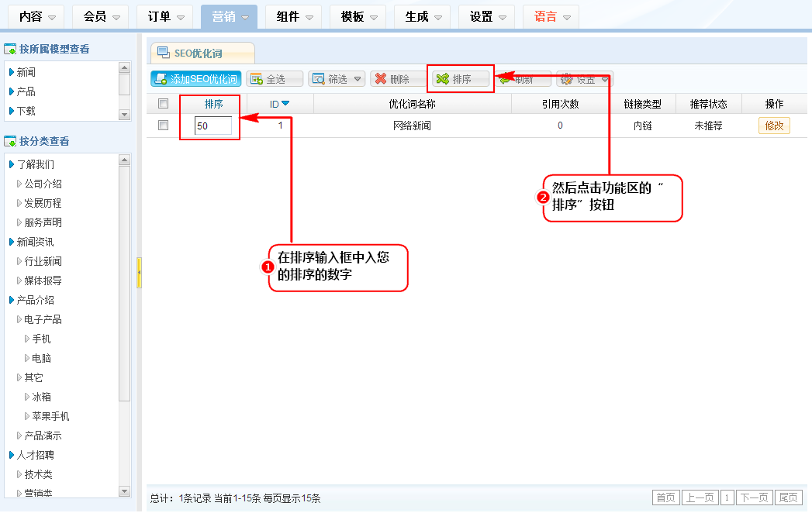Check the header select-all checkbox
The width and height of the screenshot is (812, 513).
coord(163,104)
